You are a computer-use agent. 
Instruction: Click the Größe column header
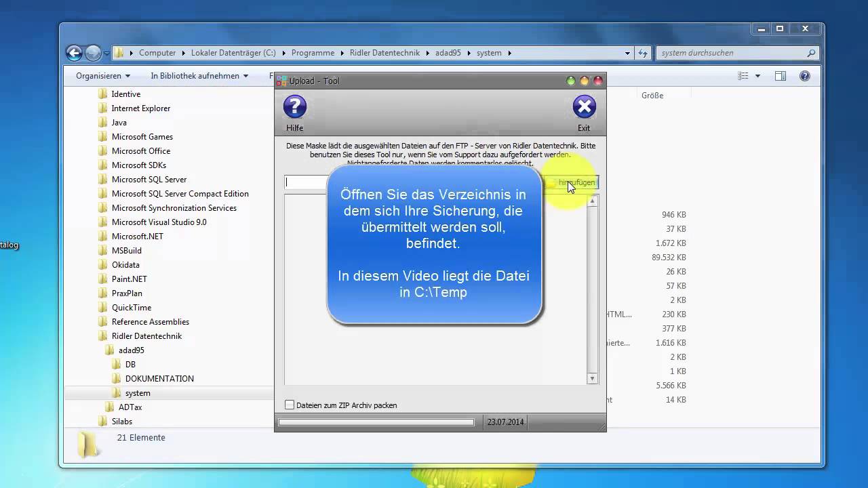click(x=652, y=96)
